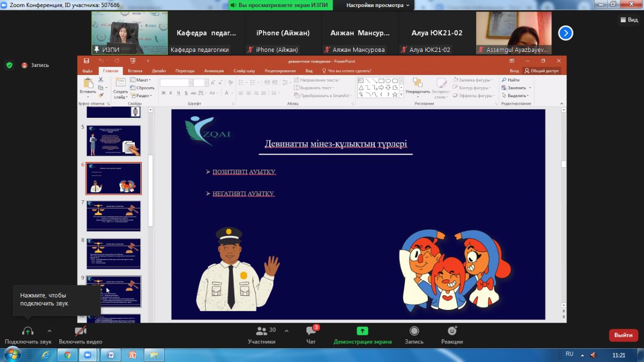The width and height of the screenshot is (644, 362).
Task: Click the Replace (Заменить) button
Action: 516,88
